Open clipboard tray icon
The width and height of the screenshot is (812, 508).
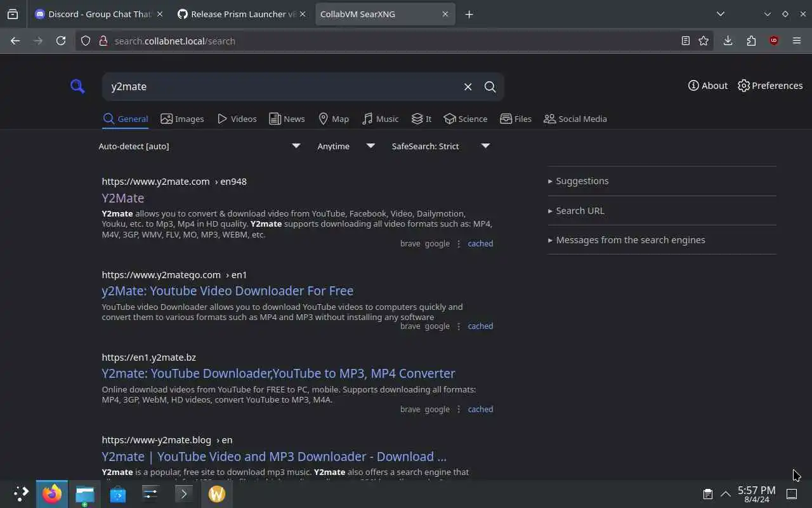click(x=707, y=494)
